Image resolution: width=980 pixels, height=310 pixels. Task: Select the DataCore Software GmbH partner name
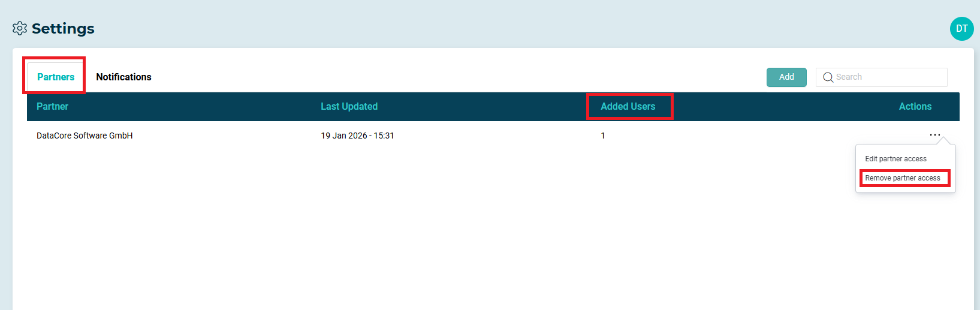coord(85,136)
